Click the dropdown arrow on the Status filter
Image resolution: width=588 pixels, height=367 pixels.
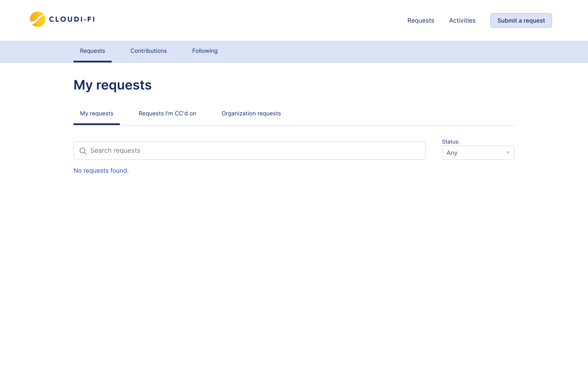[508, 153]
